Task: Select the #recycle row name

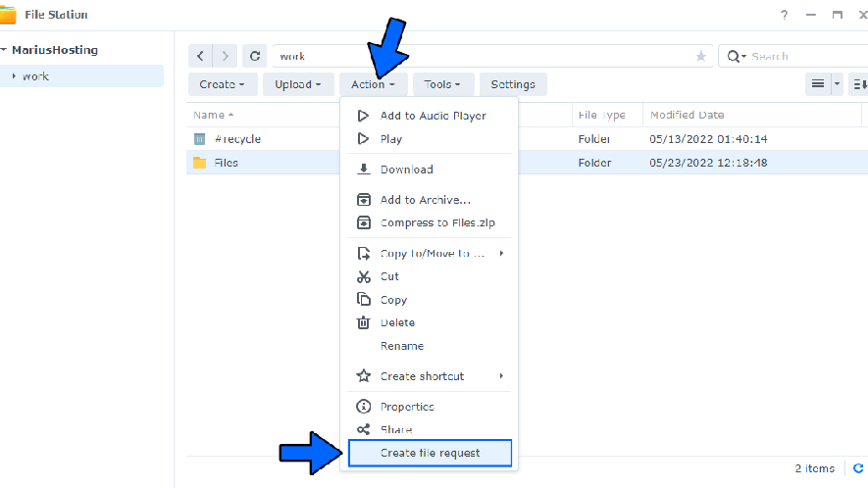Action: click(x=237, y=139)
